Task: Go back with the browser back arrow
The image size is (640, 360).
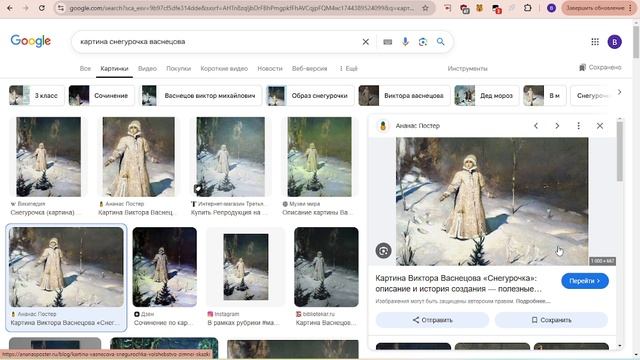Action: point(10,8)
